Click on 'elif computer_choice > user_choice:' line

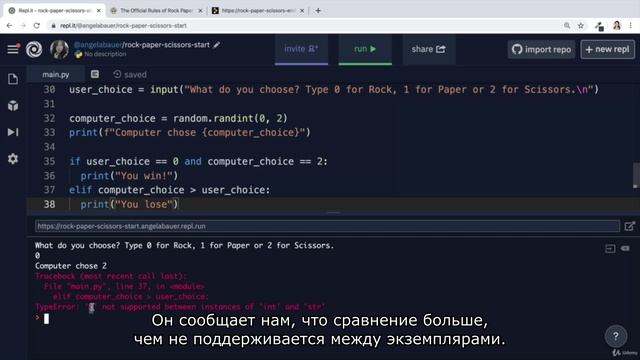(169, 190)
